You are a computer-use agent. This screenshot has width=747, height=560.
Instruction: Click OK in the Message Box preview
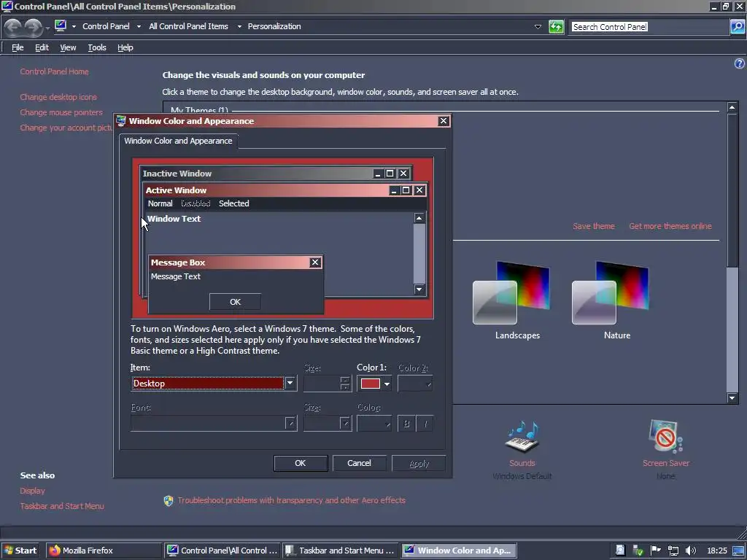[236, 302]
